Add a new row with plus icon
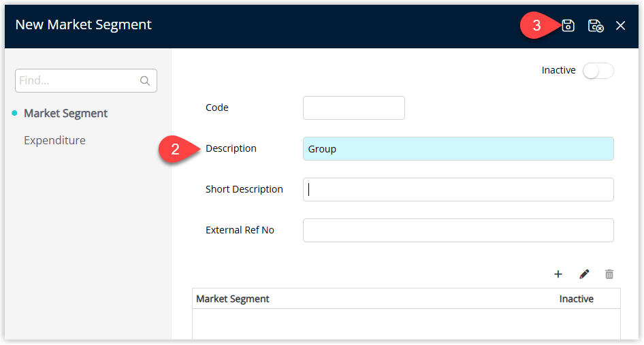644x345 pixels. [558, 274]
